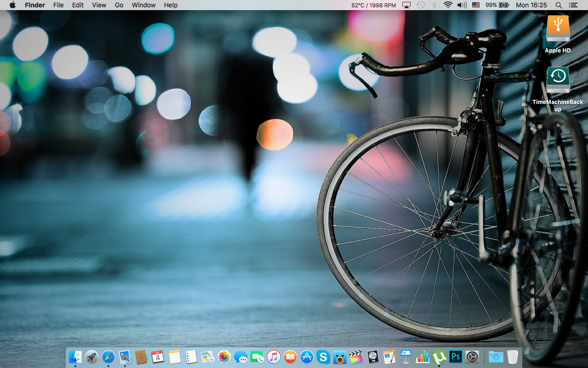The width and height of the screenshot is (588, 368).
Task: Open System Preferences gear in Dock
Action: tap(472, 356)
